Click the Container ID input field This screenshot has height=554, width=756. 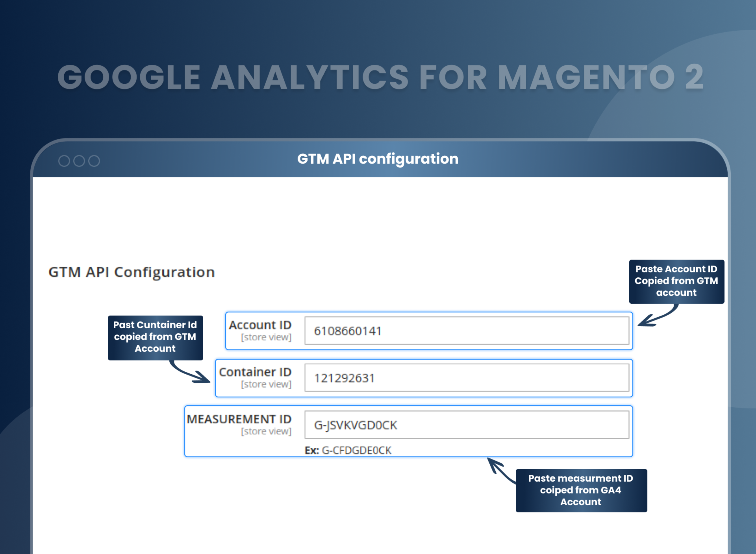click(467, 378)
